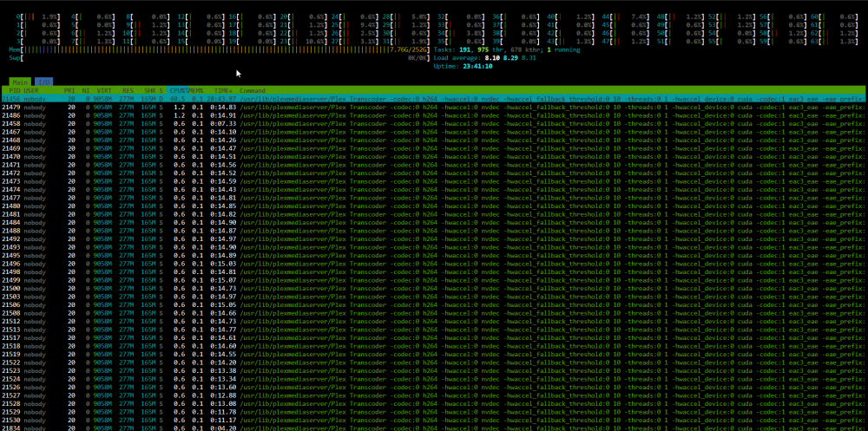
Task: Select process row with PID 21529
Action: [434, 412]
